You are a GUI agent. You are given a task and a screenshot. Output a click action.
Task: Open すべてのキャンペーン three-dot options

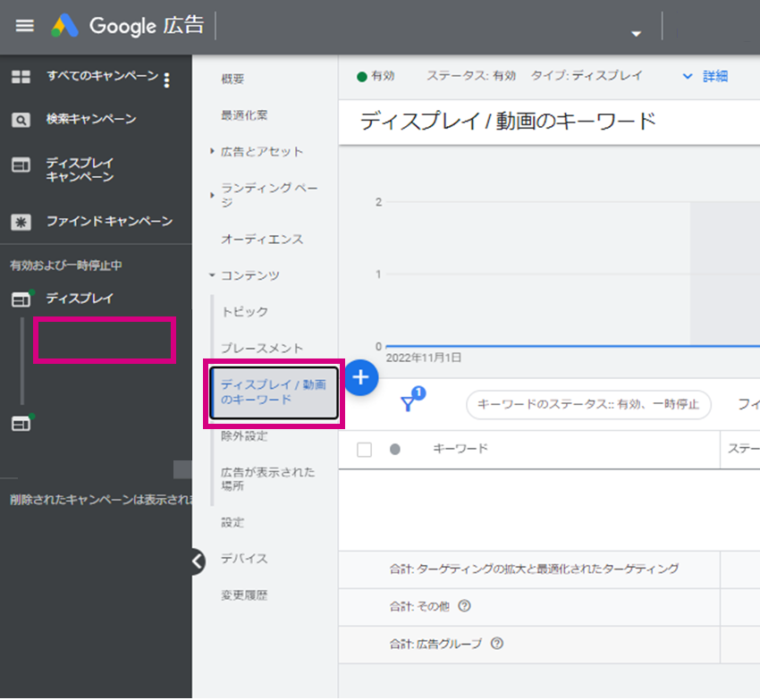(166, 80)
